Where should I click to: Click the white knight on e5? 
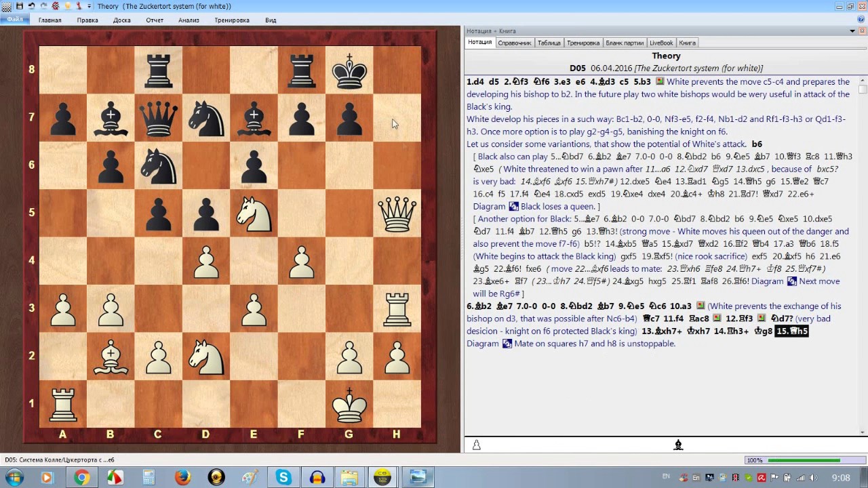tap(254, 213)
